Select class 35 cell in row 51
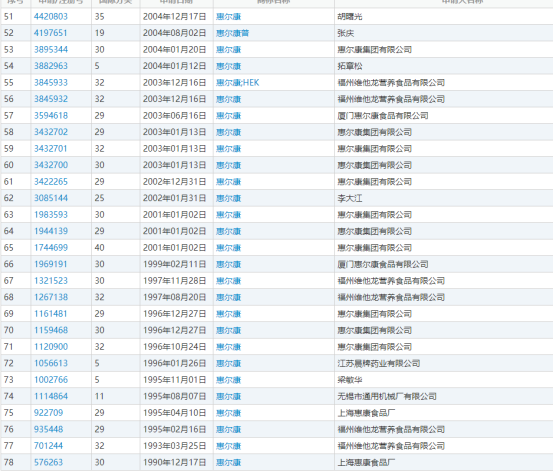This screenshot has height=474, width=554. point(116,17)
